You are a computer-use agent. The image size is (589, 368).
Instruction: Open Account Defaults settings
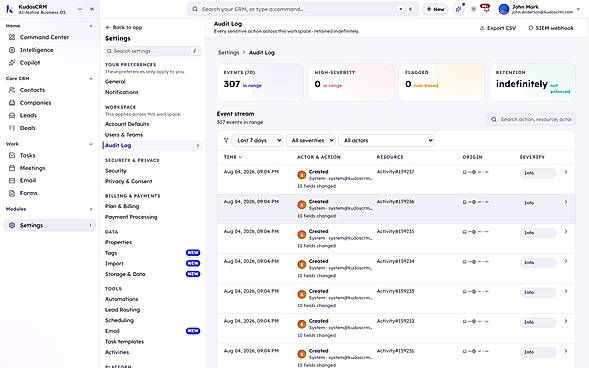pyautogui.click(x=127, y=124)
